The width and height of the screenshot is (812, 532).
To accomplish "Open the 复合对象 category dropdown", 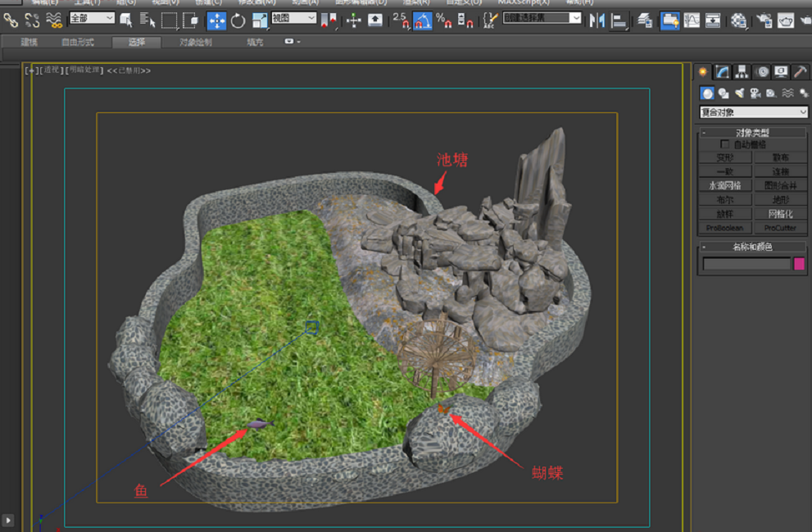I will 753,112.
